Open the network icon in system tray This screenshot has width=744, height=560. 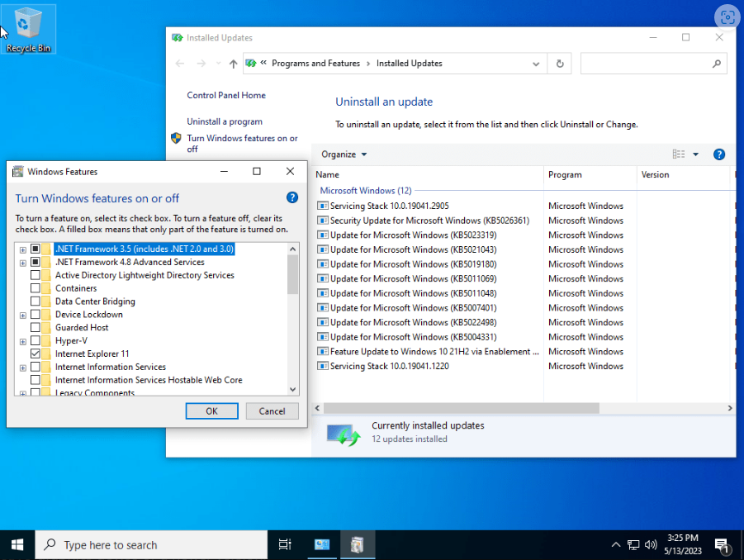(x=633, y=545)
